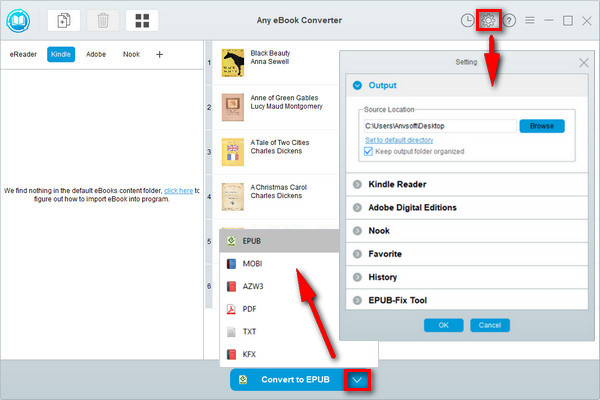
Task: Click the Set to default directory link
Action: point(399,140)
